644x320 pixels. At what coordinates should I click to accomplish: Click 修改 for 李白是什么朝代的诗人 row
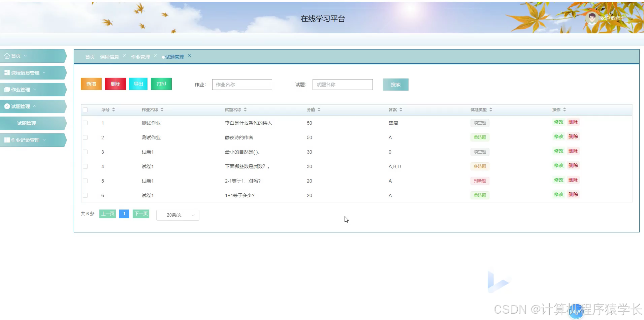[x=559, y=122]
